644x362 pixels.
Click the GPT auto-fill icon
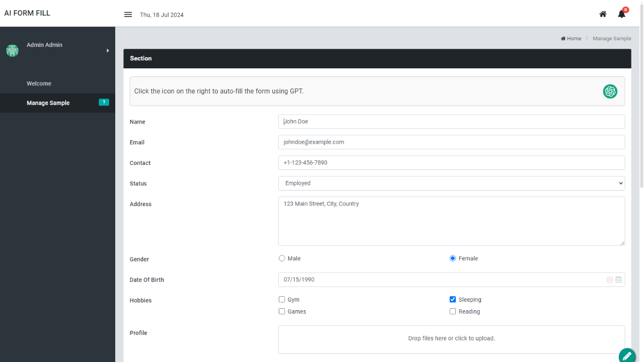610,92
